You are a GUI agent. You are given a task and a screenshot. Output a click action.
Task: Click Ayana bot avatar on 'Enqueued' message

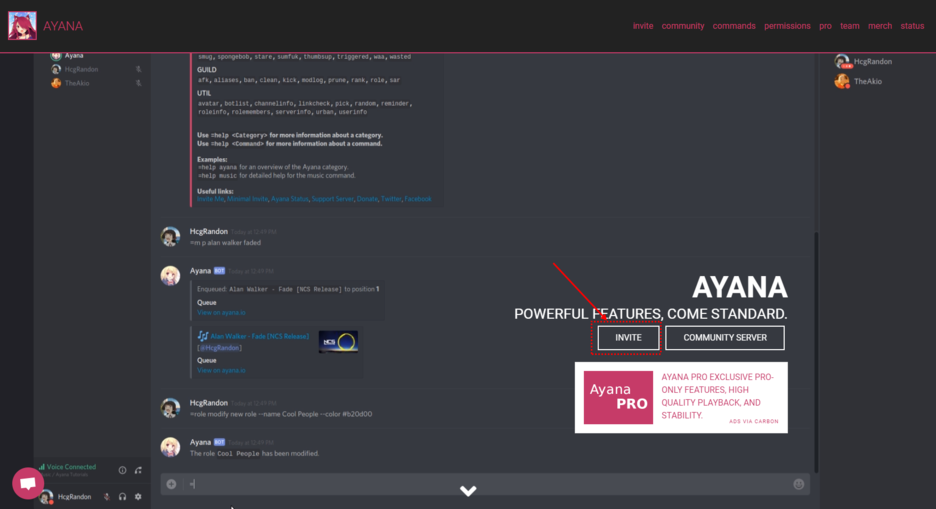170,276
